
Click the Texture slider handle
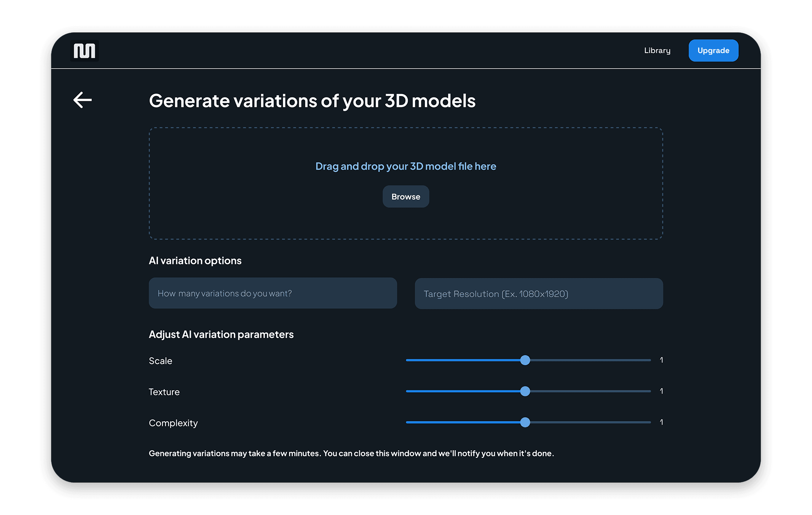pyautogui.click(x=525, y=391)
